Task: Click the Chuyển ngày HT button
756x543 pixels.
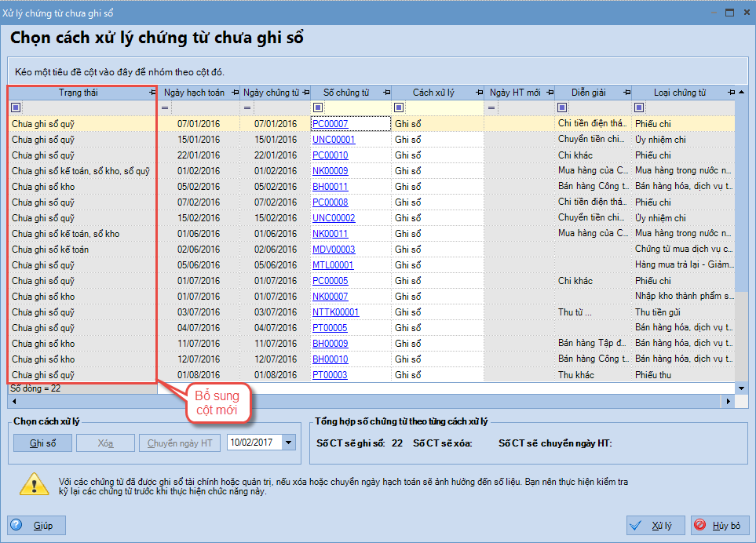Action: click(x=180, y=443)
